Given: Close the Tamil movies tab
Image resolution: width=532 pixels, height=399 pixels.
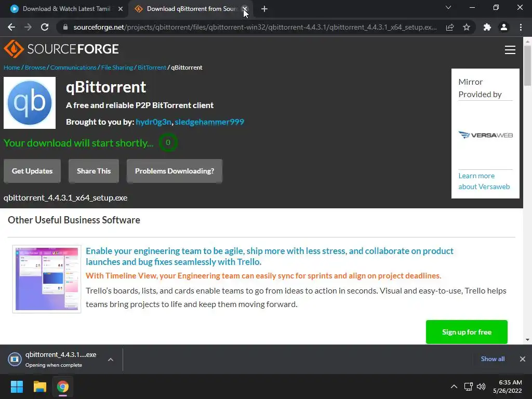Looking at the screenshot, I should pyautogui.click(x=121, y=9).
